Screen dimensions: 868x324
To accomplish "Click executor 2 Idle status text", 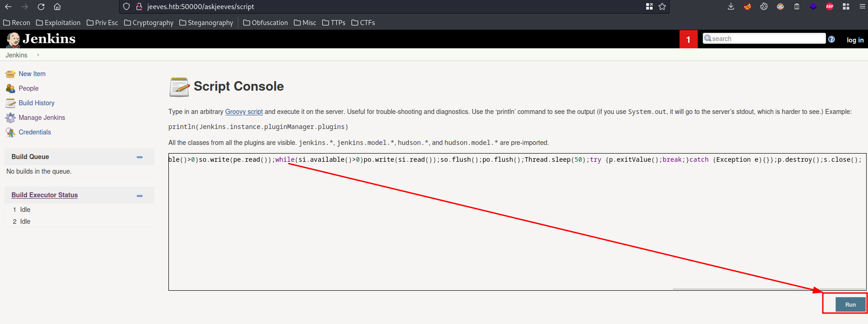I will click(25, 221).
